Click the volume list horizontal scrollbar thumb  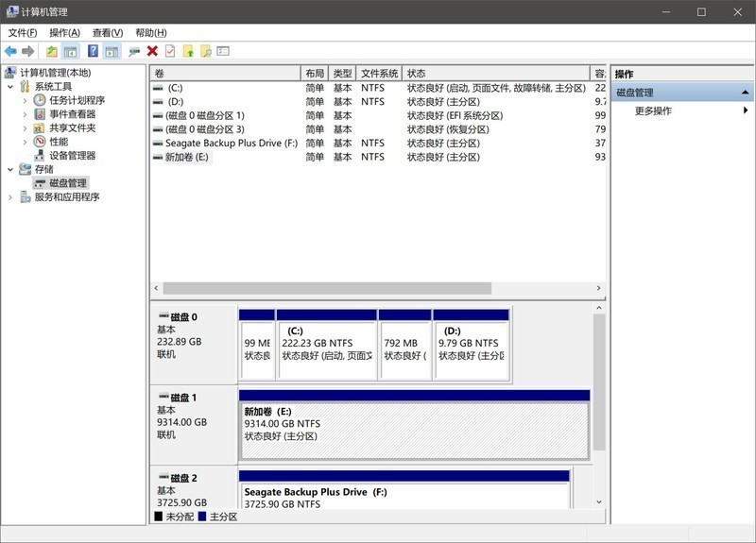pos(327,288)
